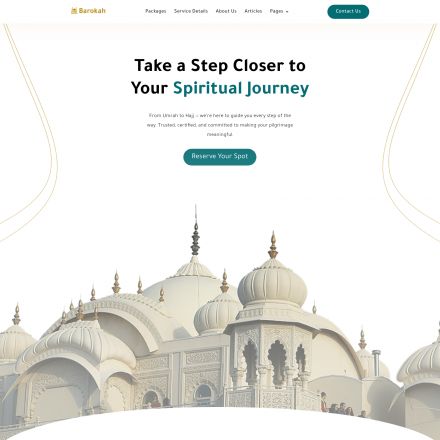
Task: Click the tall dark central spire
Action: tap(195, 231)
